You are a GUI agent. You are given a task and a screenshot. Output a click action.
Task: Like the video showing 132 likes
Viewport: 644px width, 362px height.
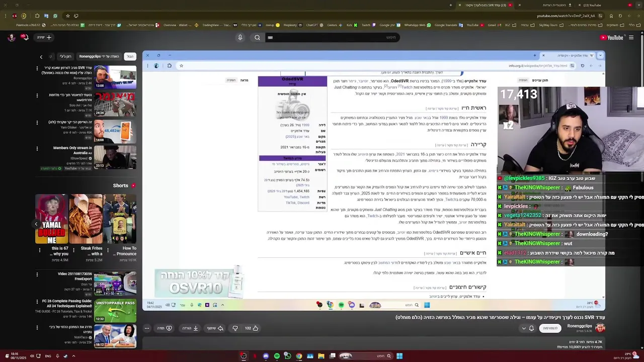(252, 328)
